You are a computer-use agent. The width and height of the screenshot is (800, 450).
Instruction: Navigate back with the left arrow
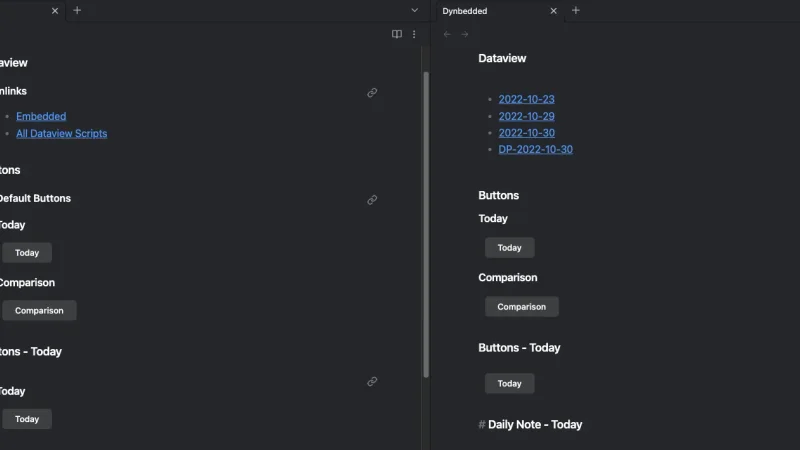coord(447,34)
